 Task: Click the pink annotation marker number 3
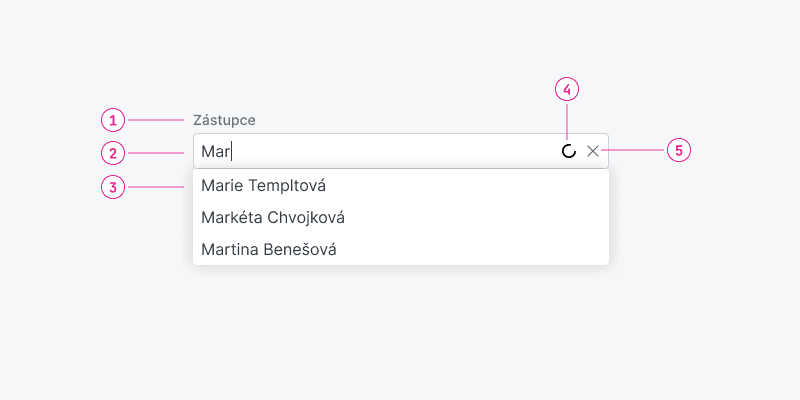[113, 186]
